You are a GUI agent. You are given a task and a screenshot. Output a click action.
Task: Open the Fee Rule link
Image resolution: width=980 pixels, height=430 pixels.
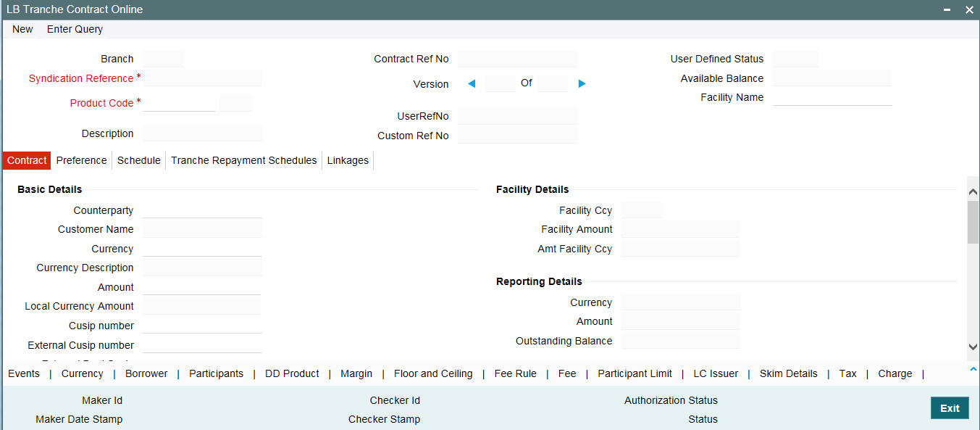[516, 373]
